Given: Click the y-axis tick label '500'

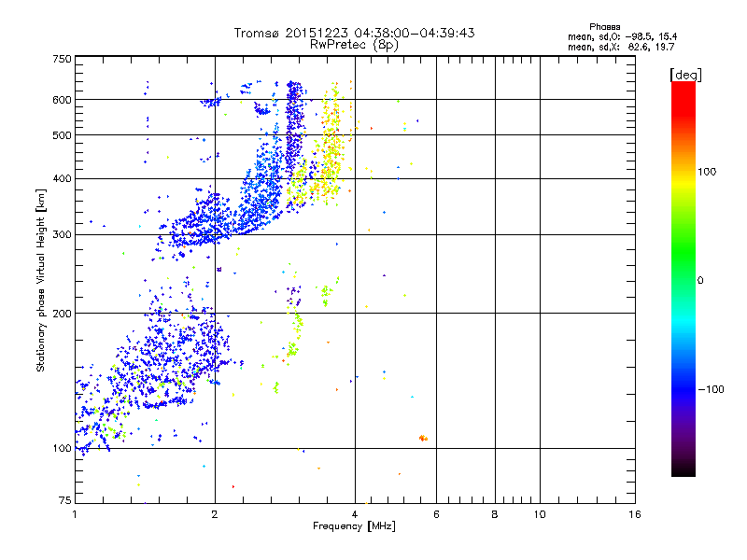Looking at the screenshot, I should (62, 135).
